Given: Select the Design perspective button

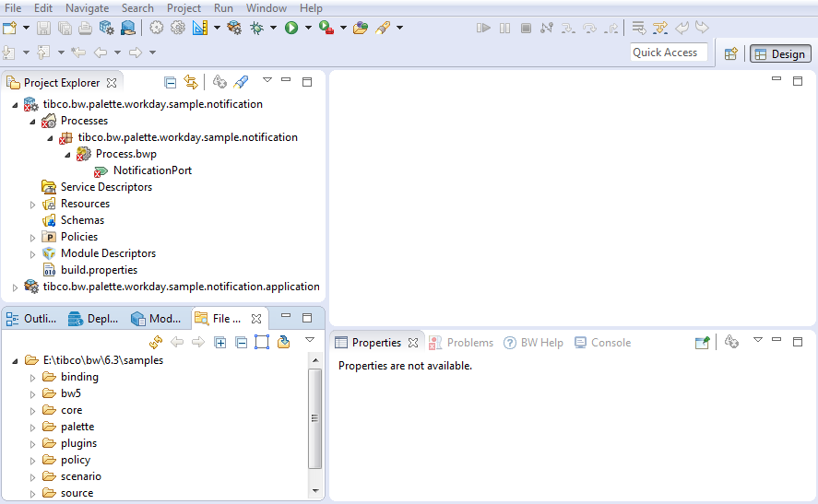Looking at the screenshot, I should [x=780, y=53].
